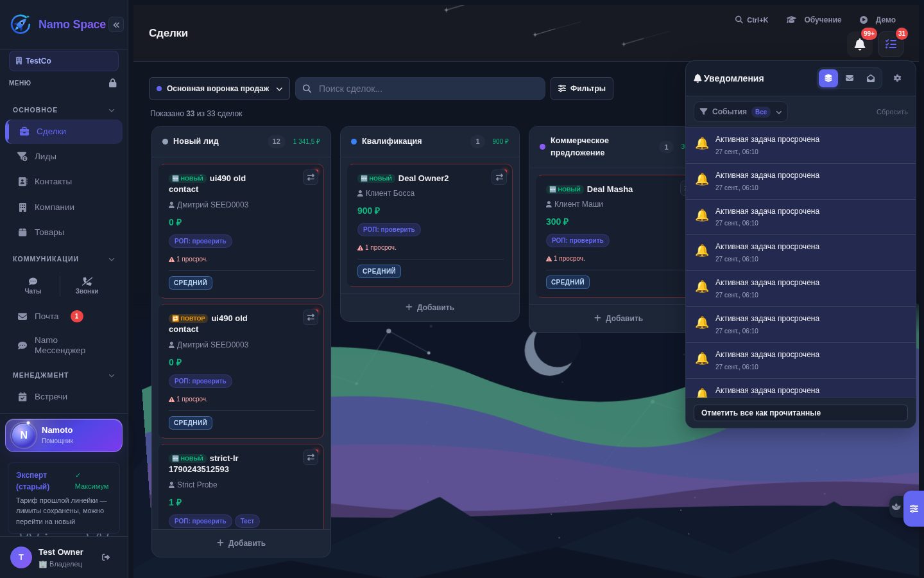Image resolution: width=924 pixels, height=578 pixels.
Task: Open Звонки from the sidebar
Action: click(87, 286)
